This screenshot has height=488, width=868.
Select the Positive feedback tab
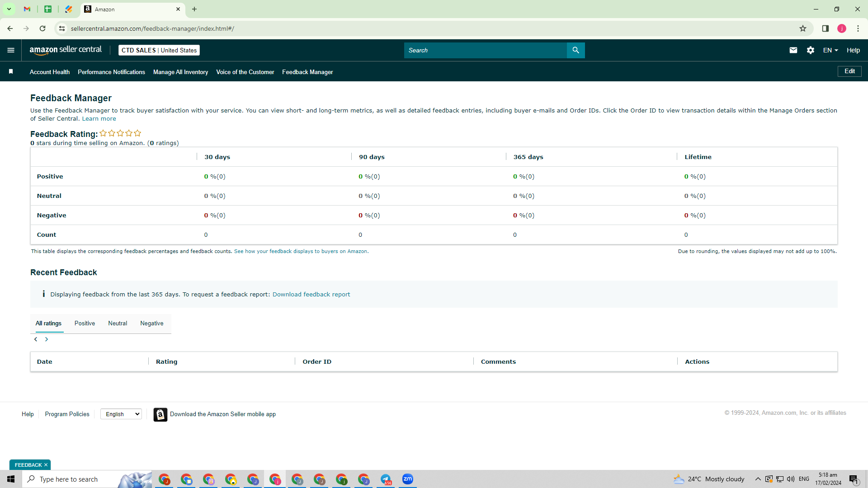pyautogui.click(x=85, y=324)
